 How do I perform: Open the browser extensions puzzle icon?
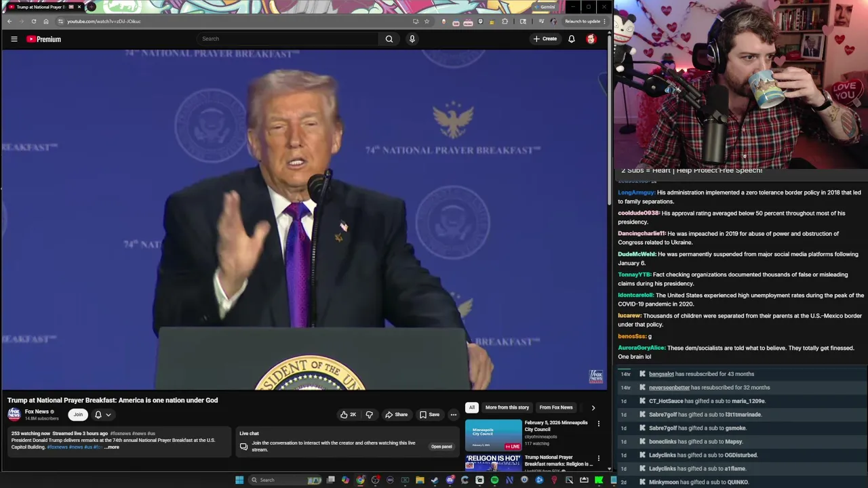click(x=505, y=21)
